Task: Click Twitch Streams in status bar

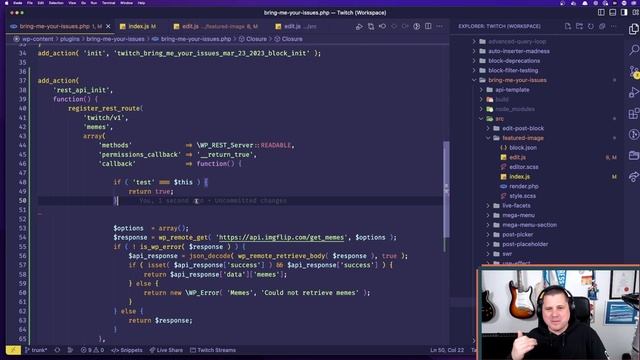Action: (x=213, y=350)
